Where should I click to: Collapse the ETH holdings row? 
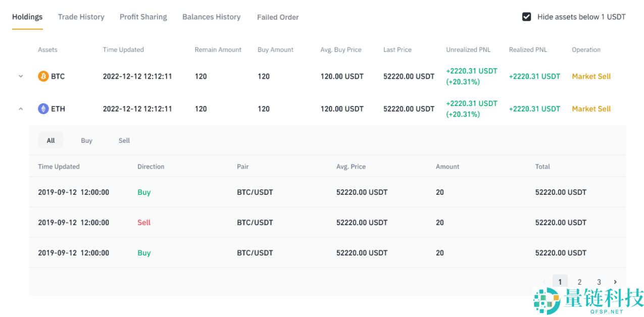coord(21,109)
